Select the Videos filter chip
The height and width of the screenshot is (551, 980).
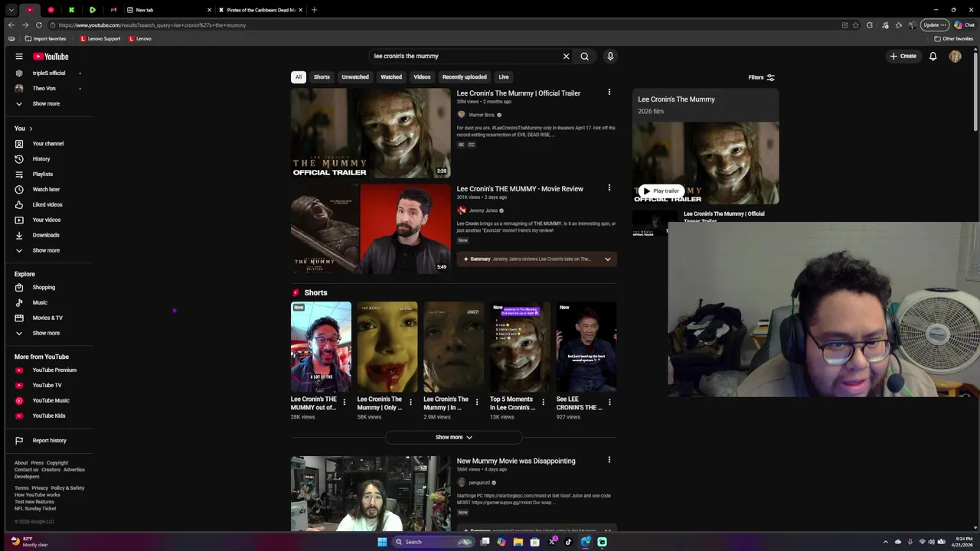pos(422,77)
